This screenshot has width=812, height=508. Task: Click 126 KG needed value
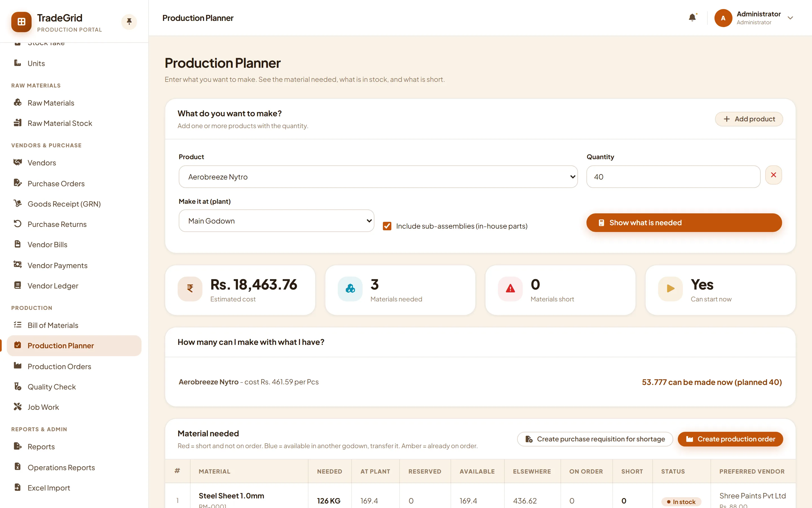[328, 501]
